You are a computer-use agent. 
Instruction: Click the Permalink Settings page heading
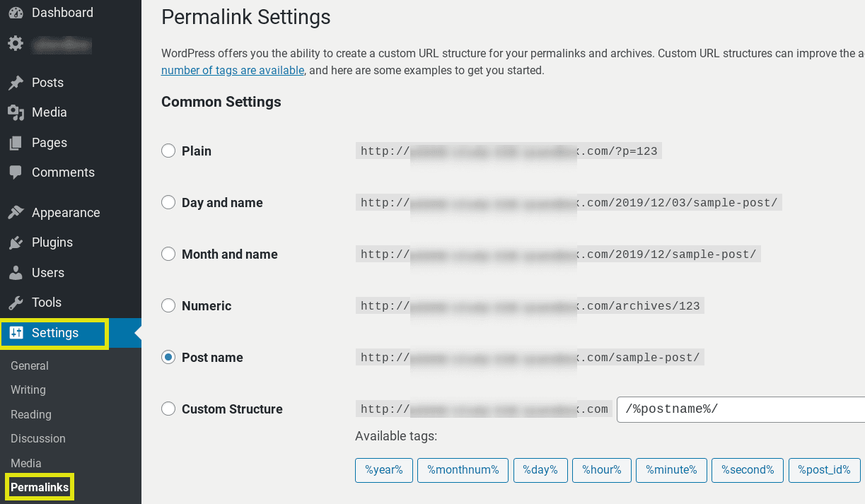pos(246,17)
